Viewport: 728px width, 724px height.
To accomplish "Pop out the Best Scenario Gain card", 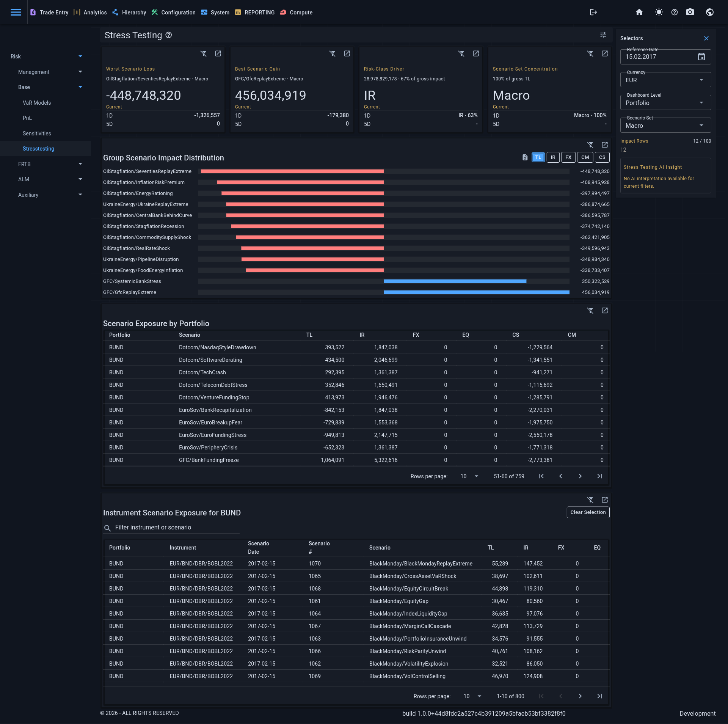I will pyautogui.click(x=347, y=53).
